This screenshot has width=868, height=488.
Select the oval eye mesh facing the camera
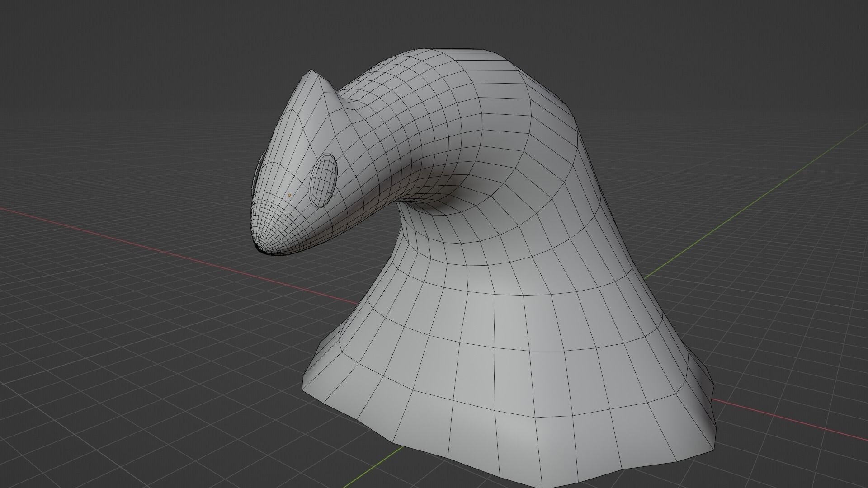coord(323,180)
